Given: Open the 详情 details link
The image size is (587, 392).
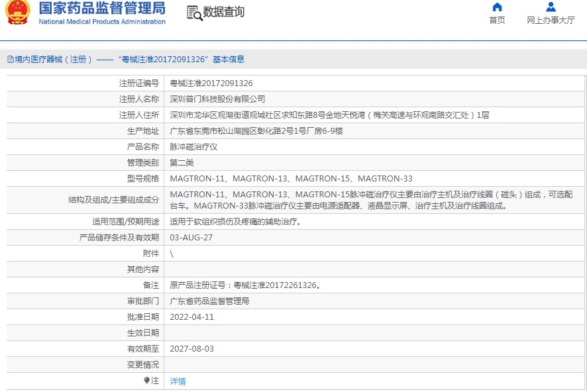Looking at the screenshot, I should 178,381.
